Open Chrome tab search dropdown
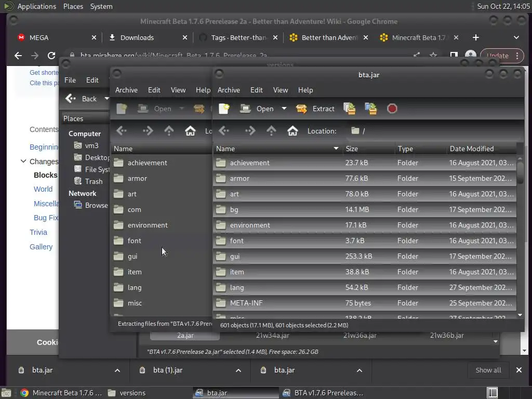The image size is (532, 399). coord(516,37)
